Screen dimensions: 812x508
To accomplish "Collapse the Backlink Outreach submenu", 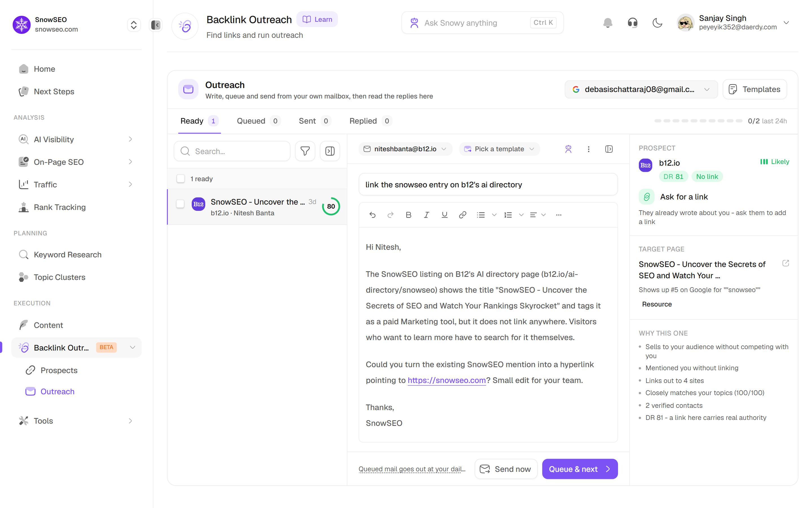I will [133, 347].
